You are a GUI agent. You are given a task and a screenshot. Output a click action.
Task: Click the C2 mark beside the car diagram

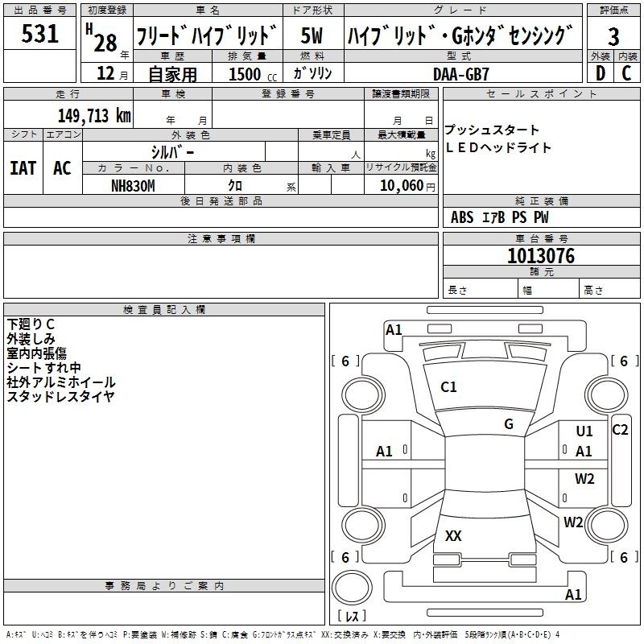[x=620, y=430]
